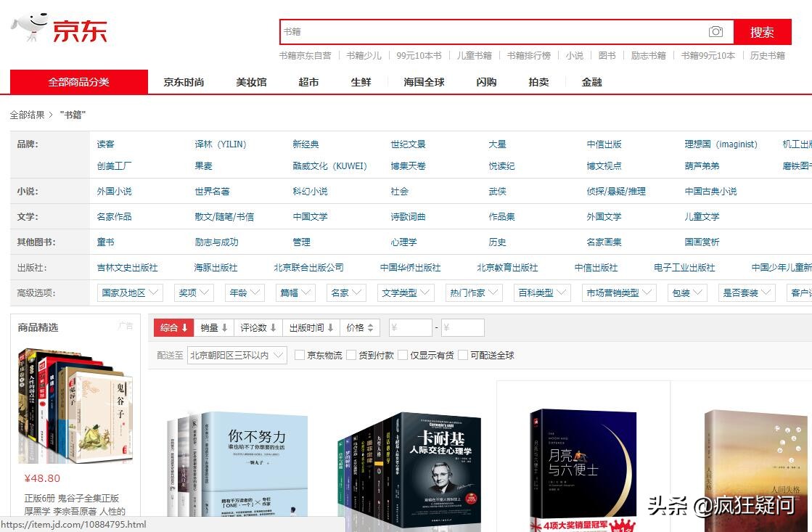This screenshot has width=812, height=532.
Task: Open the 书籍排行榜 rankings link
Action: pos(530,55)
